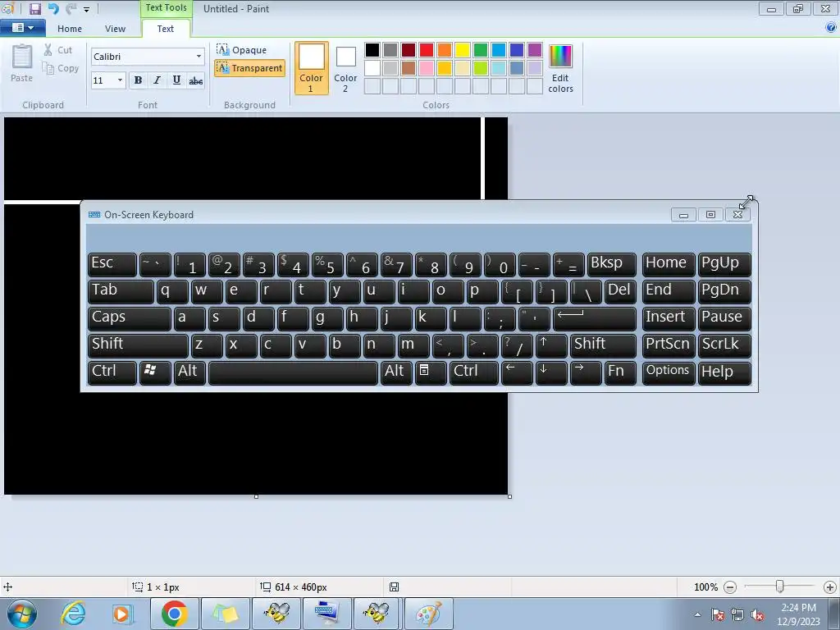Click the Help key on keyboard

click(x=724, y=372)
